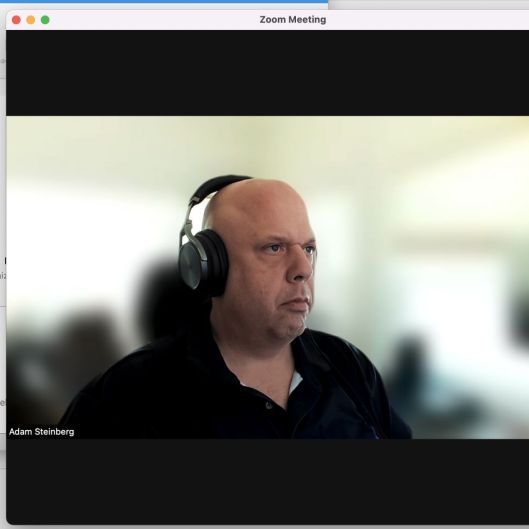Click the participant's face in the video
Viewport: 529px width, 529px height.
278,270
